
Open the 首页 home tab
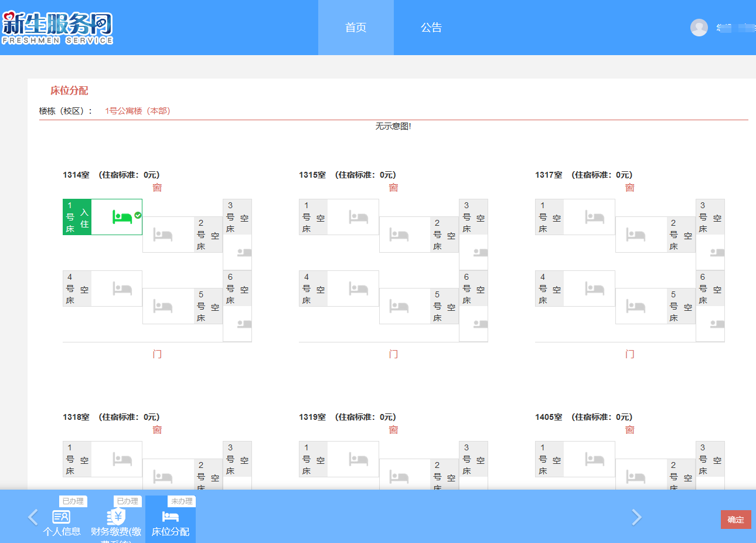356,28
